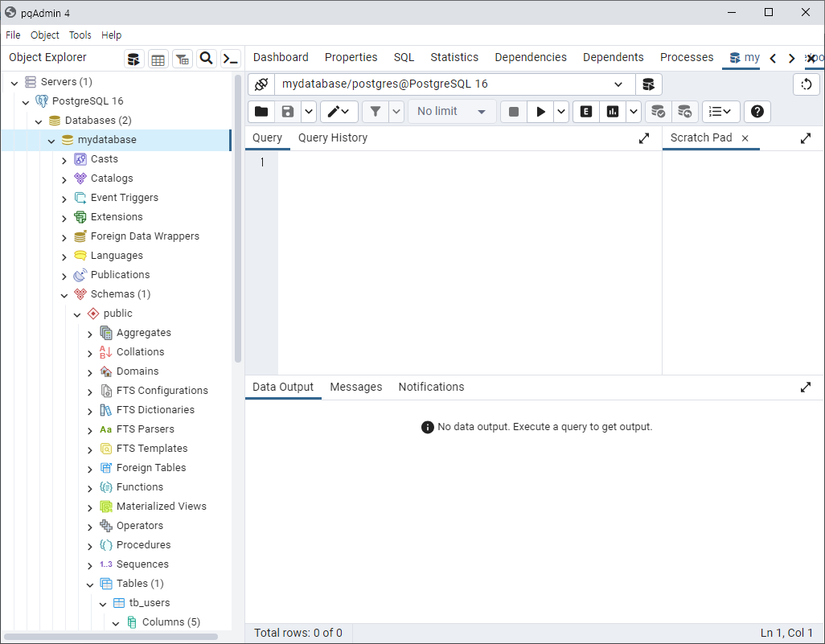The width and height of the screenshot is (825, 644).
Task: Maximize the Data Output panel using expand arrow
Action: pos(806,388)
